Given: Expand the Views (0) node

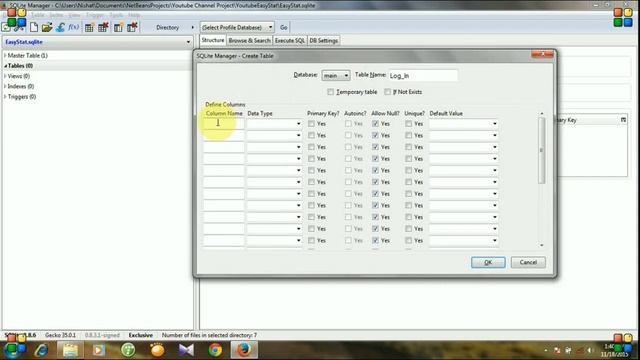Looking at the screenshot, I should click(x=5, y=76).
